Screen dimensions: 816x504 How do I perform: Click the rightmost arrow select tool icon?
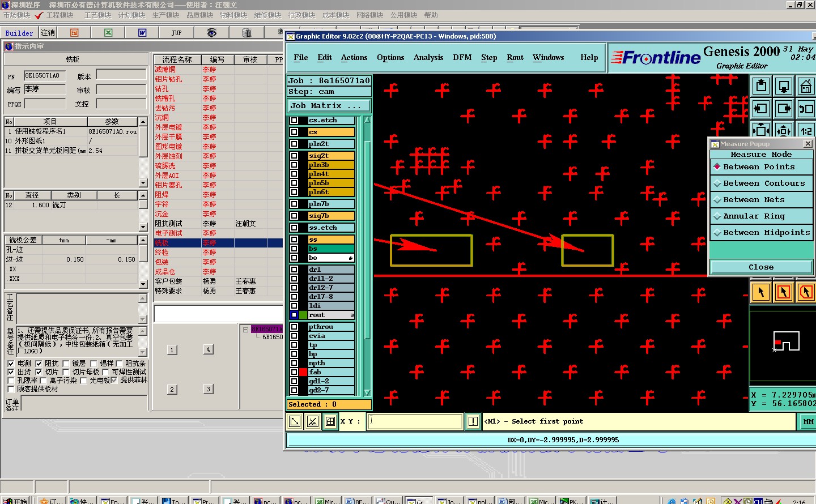point(806,292)
